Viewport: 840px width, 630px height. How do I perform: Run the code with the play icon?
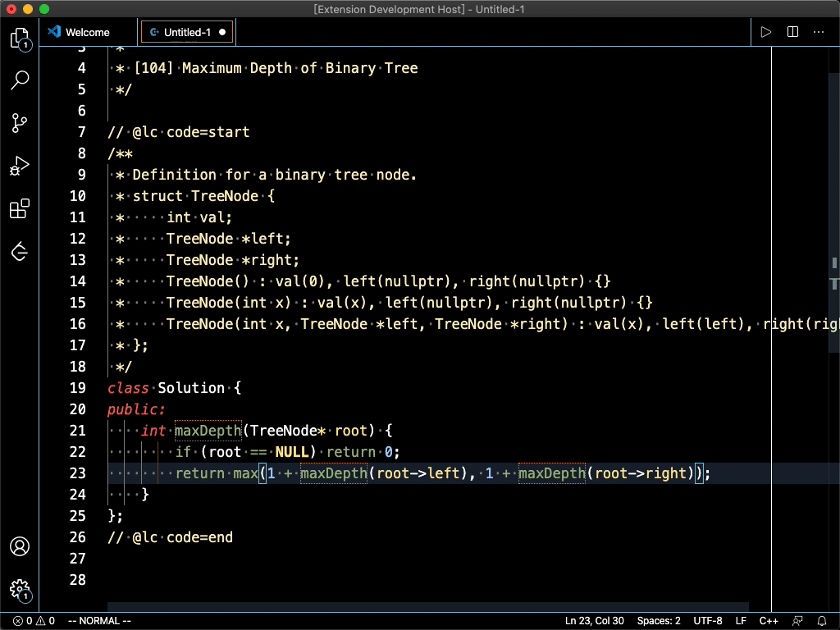click(x=766, y=32)
